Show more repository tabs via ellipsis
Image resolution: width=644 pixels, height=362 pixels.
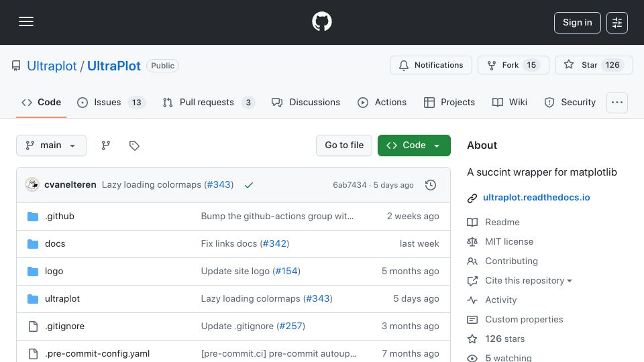617,102
